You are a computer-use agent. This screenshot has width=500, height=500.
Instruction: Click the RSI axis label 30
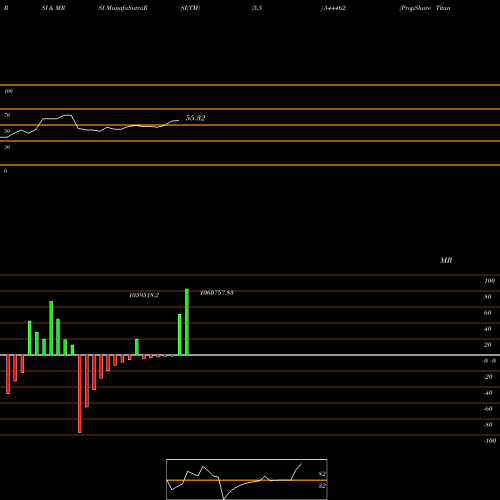click(7, 147)
